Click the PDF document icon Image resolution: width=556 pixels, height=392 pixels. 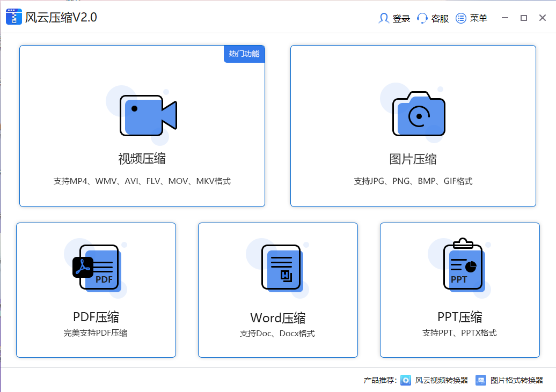[98, 267]
